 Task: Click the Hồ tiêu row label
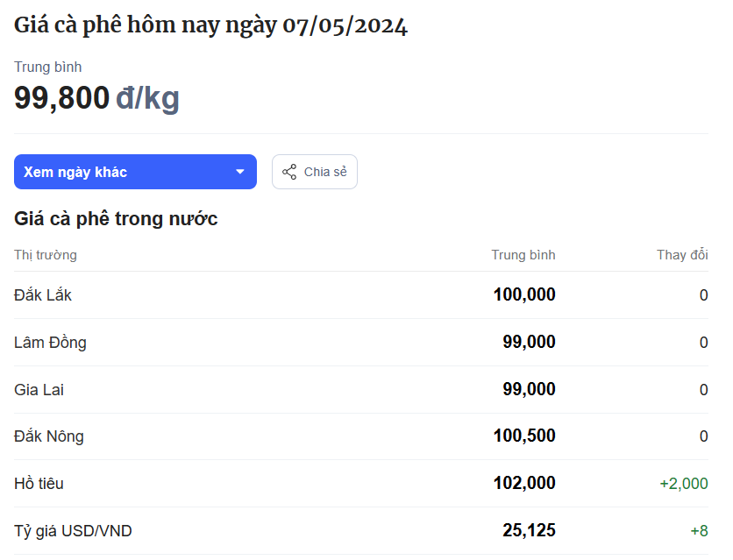[x=39, y=484]
